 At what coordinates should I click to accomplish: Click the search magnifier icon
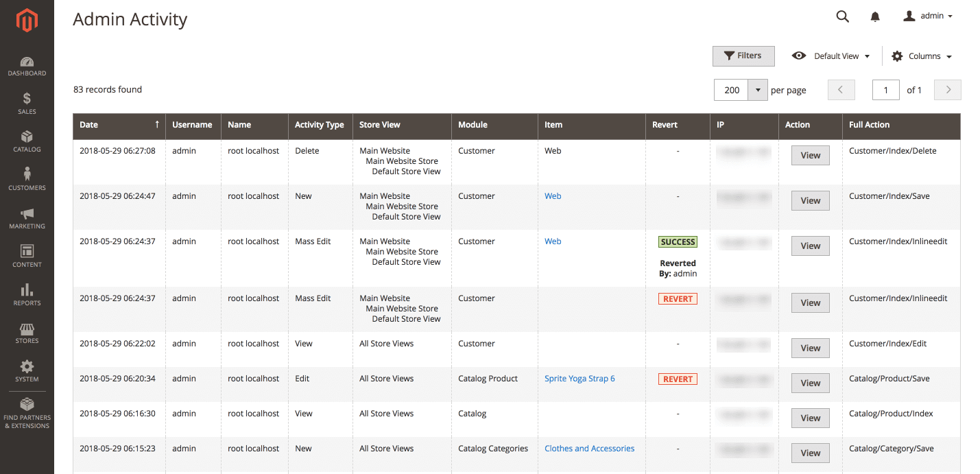coord(842,16)
